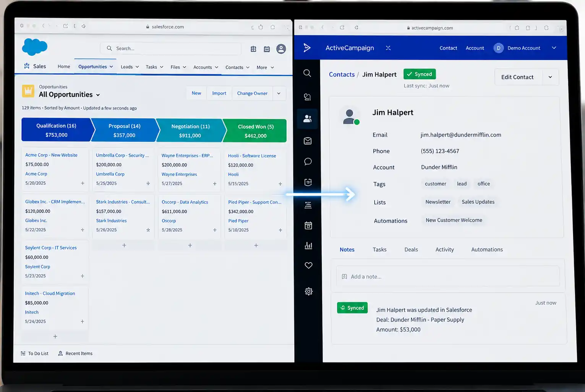Go to the Salesforce Home tab
The height and width of the screenshot is (392, 585).
[64, 66]
